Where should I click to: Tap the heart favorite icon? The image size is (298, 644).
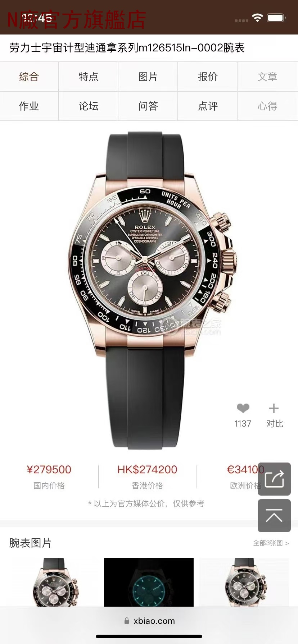tap(243, 408)
